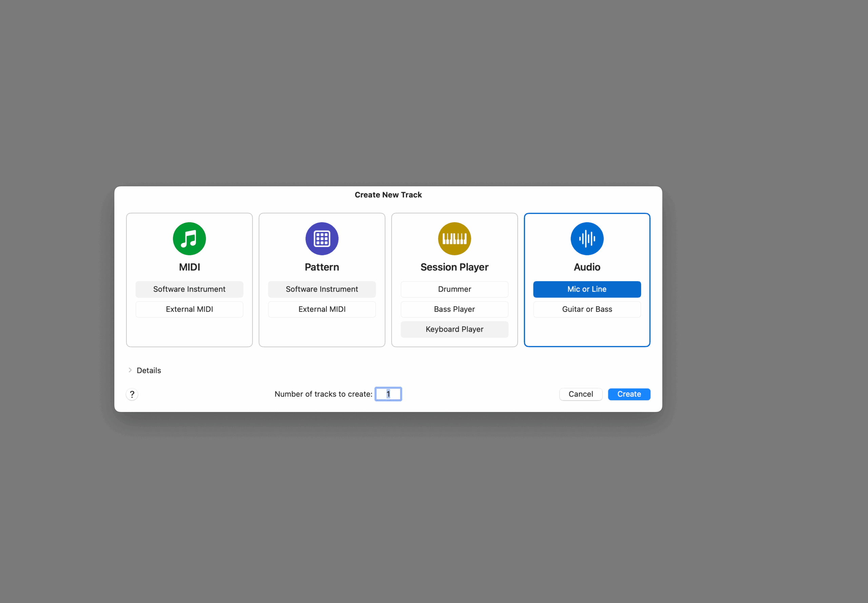Select the Bass Player option
This screenshot has height=603, width=868.
[x=454, y=309]
